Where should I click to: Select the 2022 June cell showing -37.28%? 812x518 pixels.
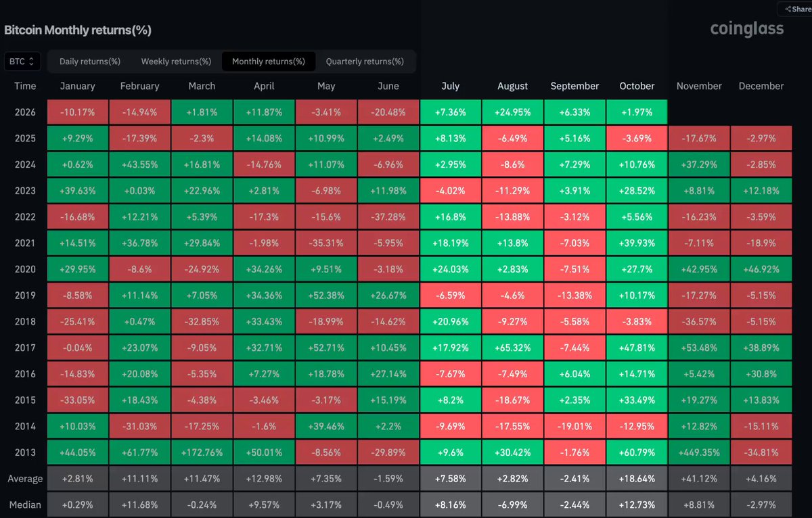[388, 217]
